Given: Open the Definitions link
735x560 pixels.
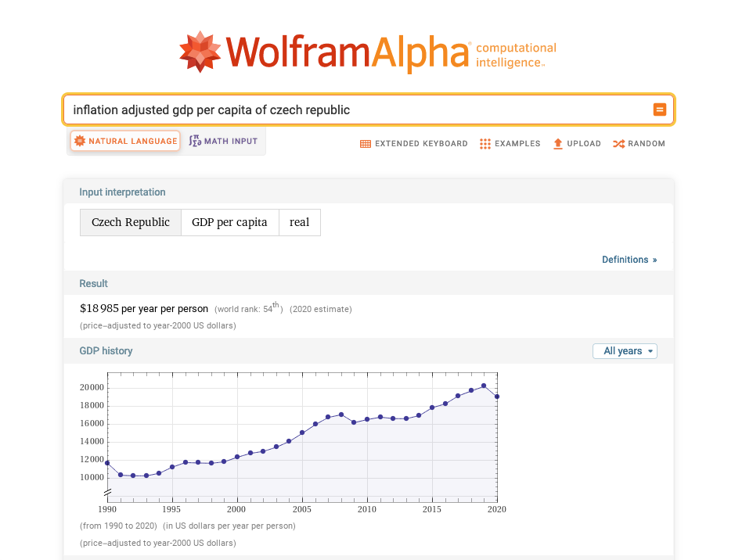Looking at the screenshot, I should tap(629, 260).
